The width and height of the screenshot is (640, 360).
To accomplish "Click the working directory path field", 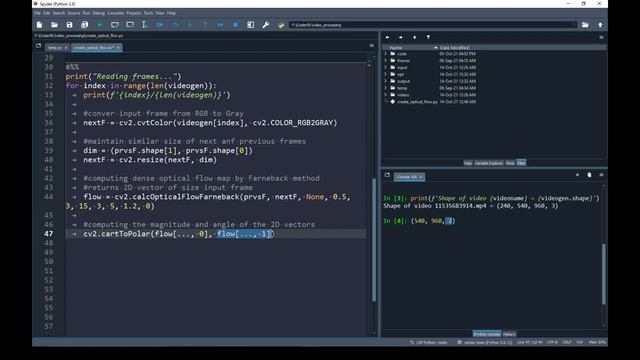I will [432, 25].
